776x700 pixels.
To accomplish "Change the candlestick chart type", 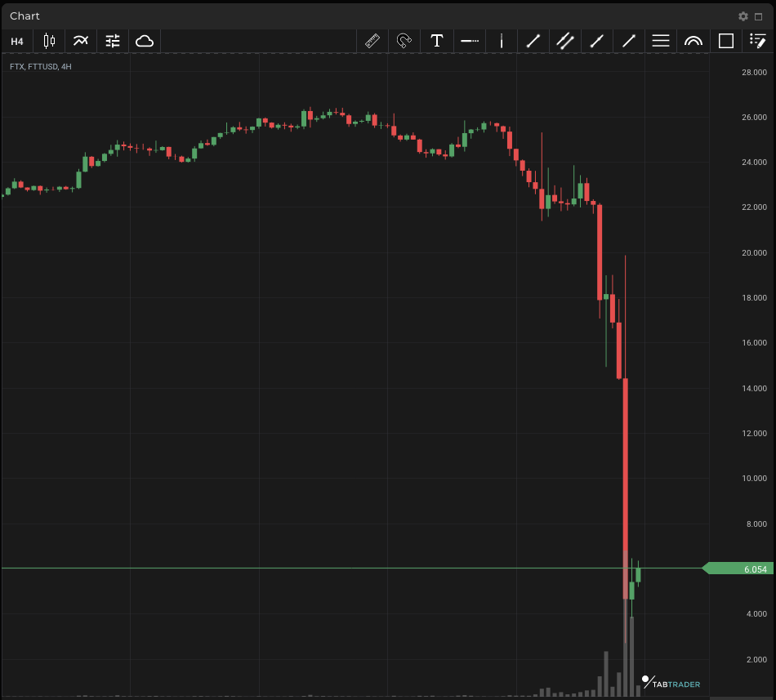I will tap(49, 41).
